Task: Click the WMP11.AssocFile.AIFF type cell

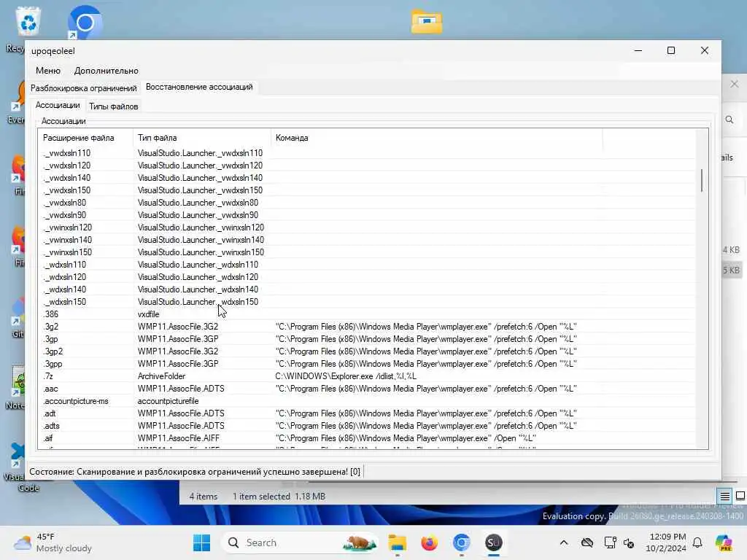Action: coord(179,437)
